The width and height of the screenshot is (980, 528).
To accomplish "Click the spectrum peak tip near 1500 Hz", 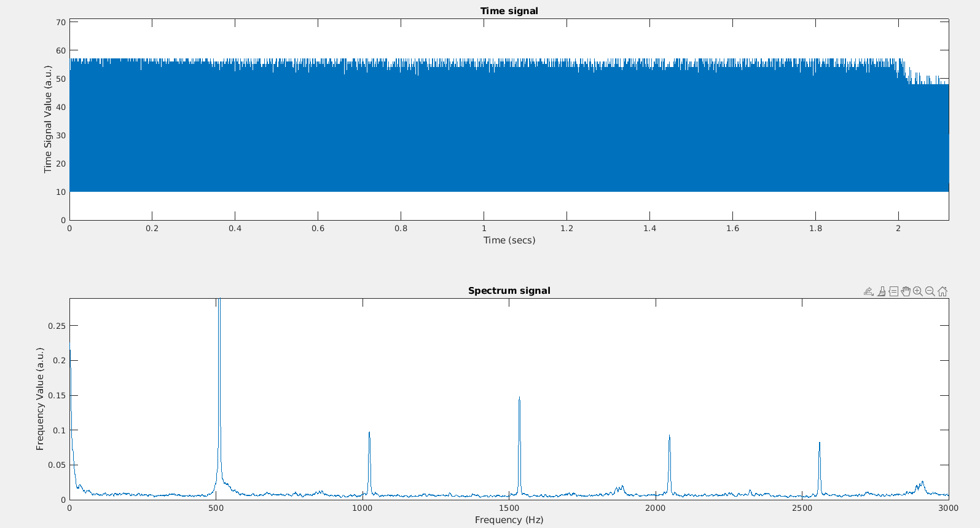I will click(x=519, y=398).
